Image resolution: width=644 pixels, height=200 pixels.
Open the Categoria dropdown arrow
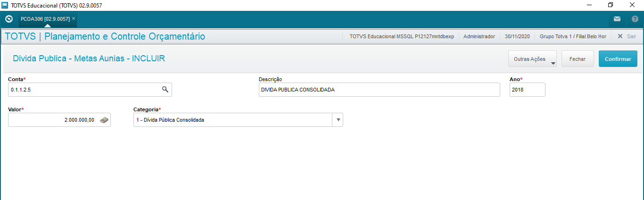point(338,120)
